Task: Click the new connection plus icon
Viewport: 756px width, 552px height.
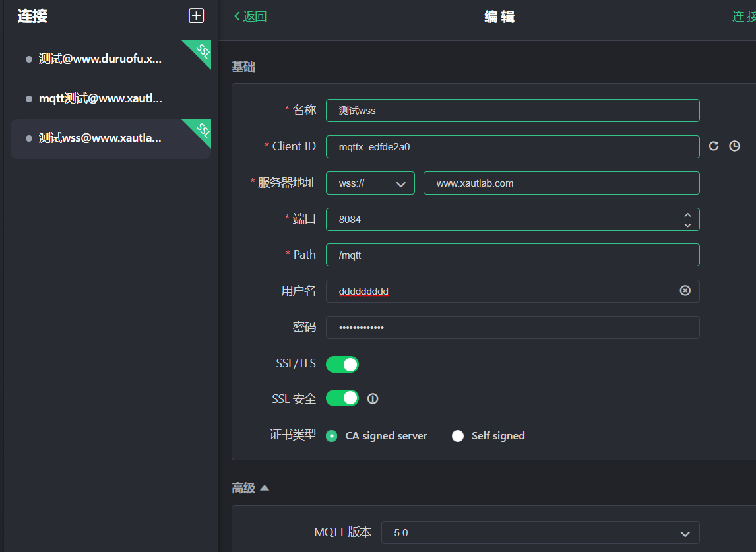Action: [x=196, y=16]
